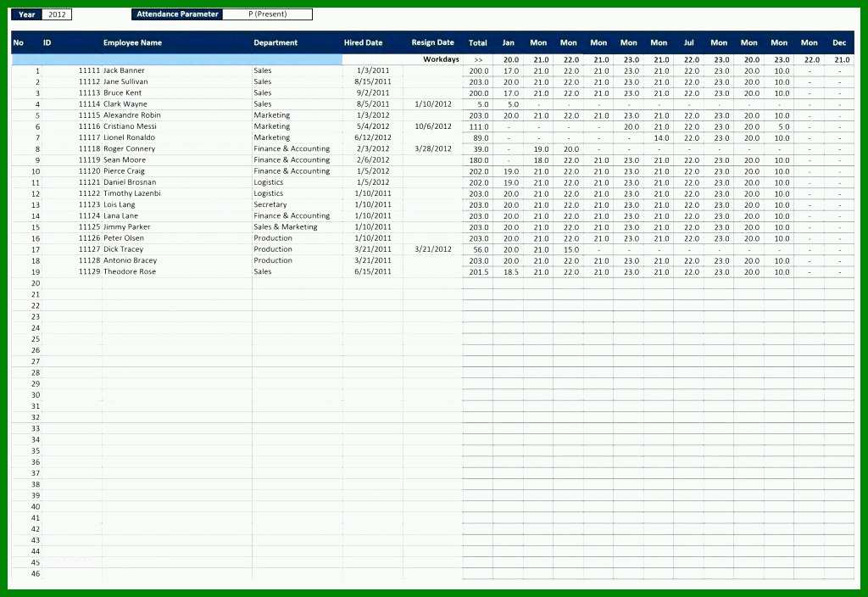Click hired date 6/15/2011

pyautogui.click(x=373, y=271)
